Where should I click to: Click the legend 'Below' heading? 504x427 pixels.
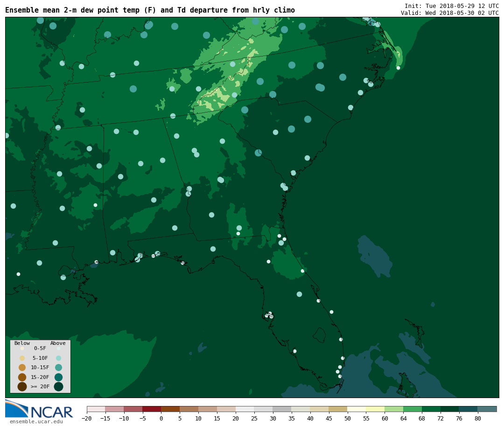tap(22, 343)
